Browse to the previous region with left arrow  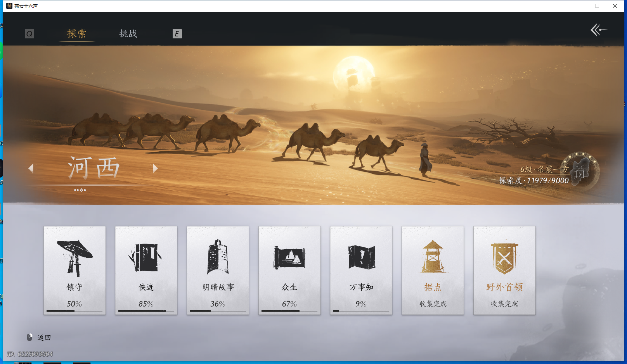pyautogui.click(x=31, y=168)
